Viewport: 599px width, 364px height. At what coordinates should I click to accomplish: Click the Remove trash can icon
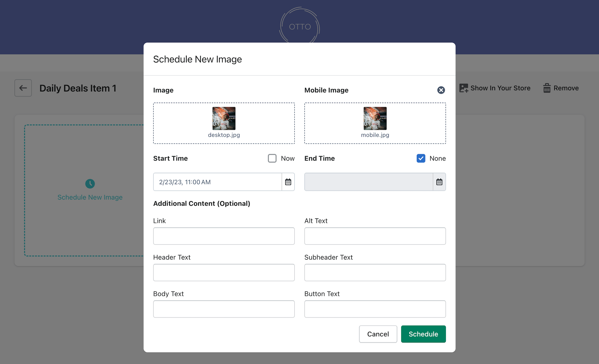547,88
